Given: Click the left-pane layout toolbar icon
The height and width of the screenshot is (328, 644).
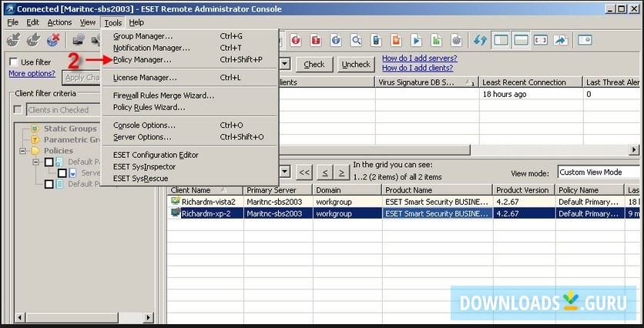Looking at the screenshot, I should (501, 40).
